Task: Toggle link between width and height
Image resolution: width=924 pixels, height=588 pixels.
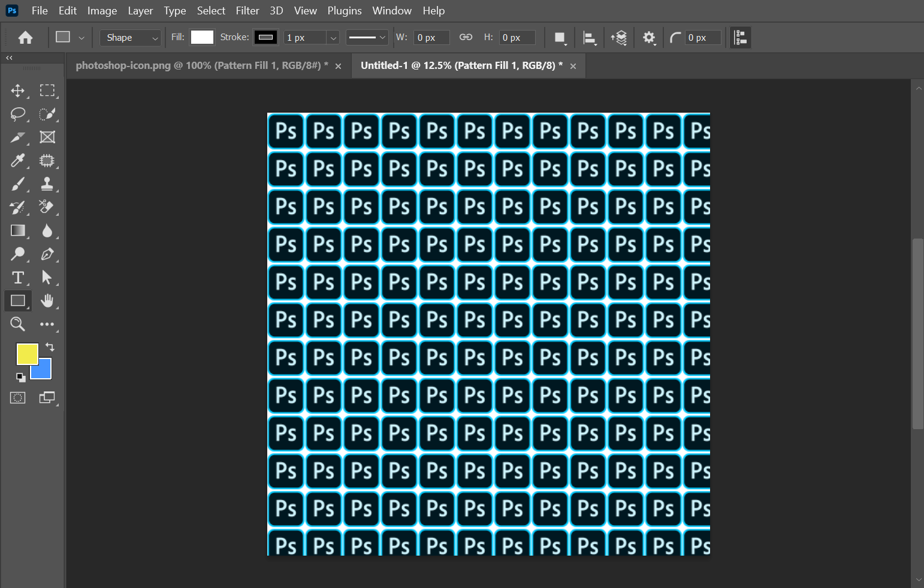Action: point(466,37)
